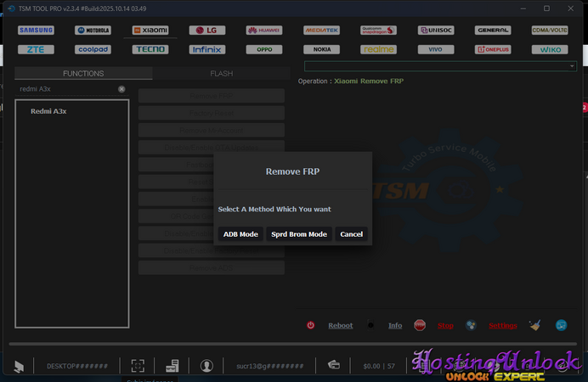Click the red power Reboot icon
The width and height of the screenshot is (588, 382).
(311, 325)
